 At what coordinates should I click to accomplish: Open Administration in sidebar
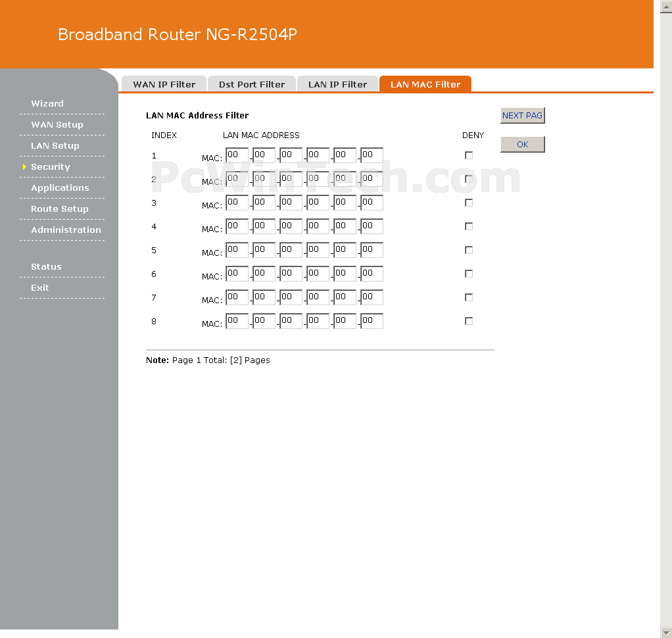pyautogui.click(x=66, y=230)
